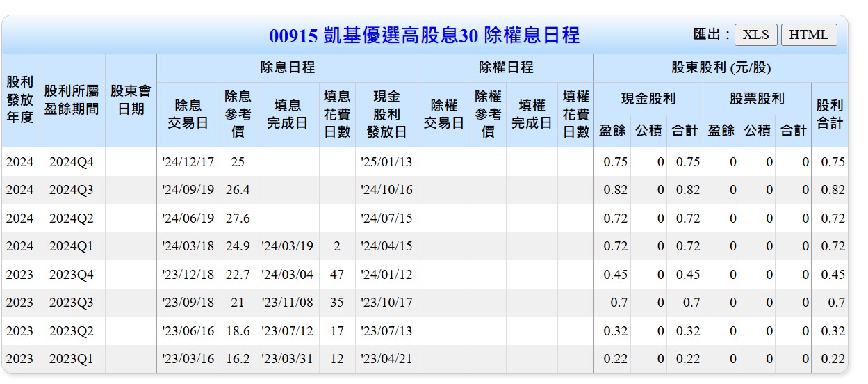Viewport: 868px width, 384px height.
Task: Select the 2023Q4 period cell
Action: pyautogui.click(x=72, y=275)
